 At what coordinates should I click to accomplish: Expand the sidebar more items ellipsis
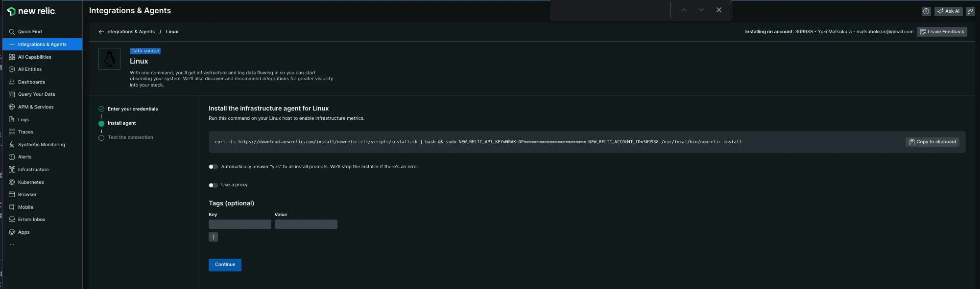[12, 245]
